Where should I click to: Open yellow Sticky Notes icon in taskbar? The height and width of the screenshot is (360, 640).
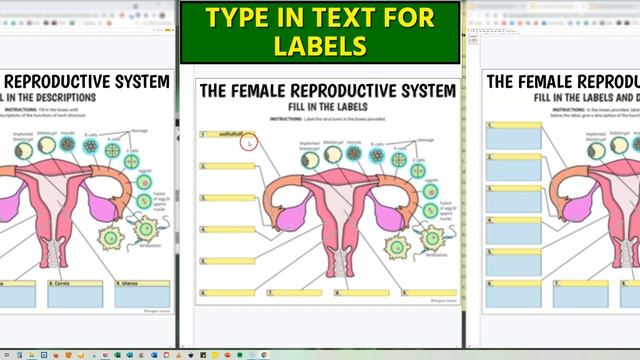point(215,355)
